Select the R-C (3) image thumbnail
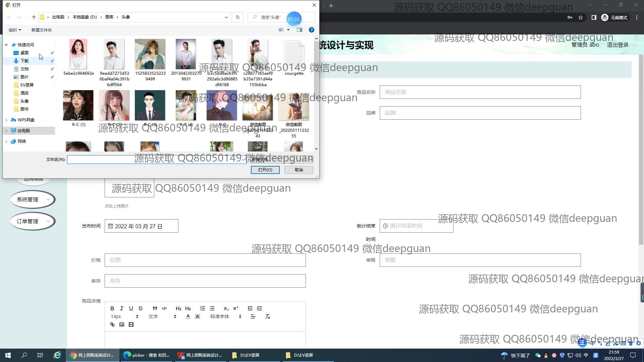This screenshot has width=644, height=362. click(150, 106)
